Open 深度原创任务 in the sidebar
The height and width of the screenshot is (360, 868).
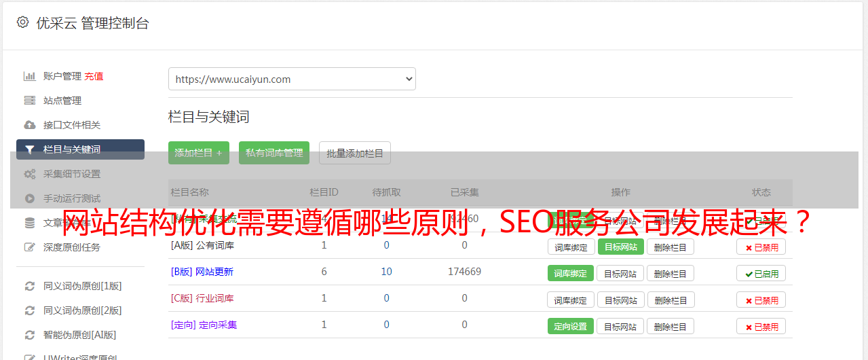[72, 247]
